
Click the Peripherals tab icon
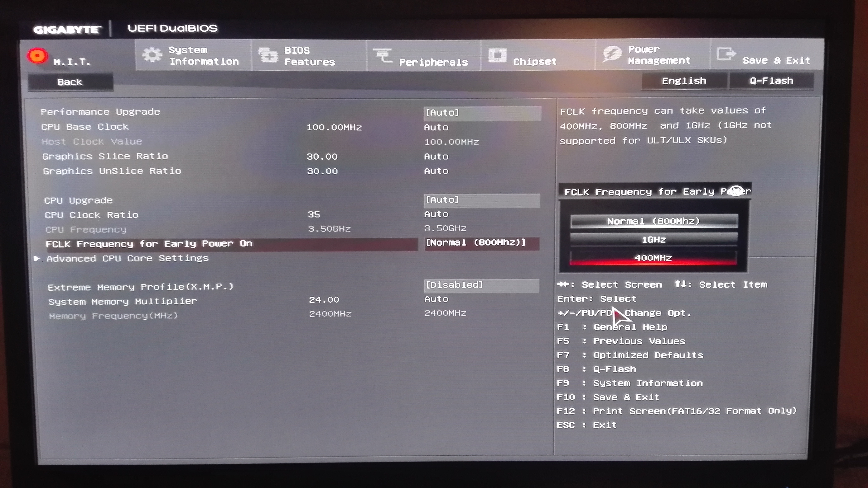click(383, 55)
